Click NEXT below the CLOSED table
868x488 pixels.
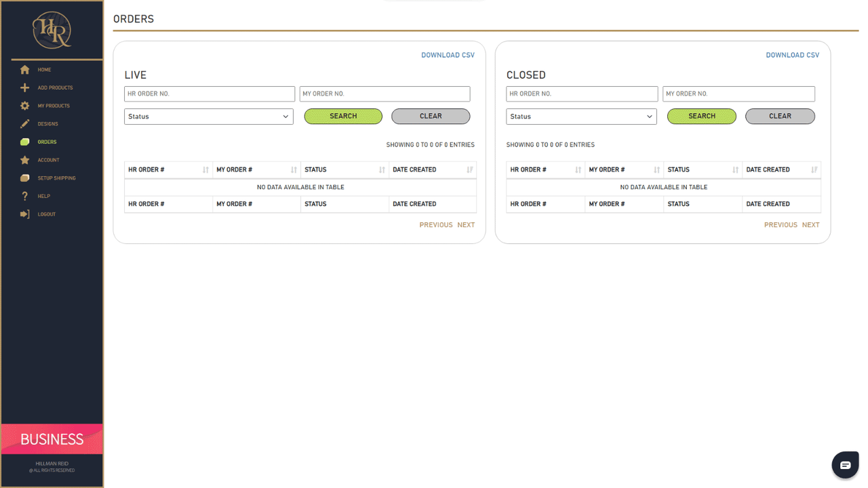(x=810, y=224)
